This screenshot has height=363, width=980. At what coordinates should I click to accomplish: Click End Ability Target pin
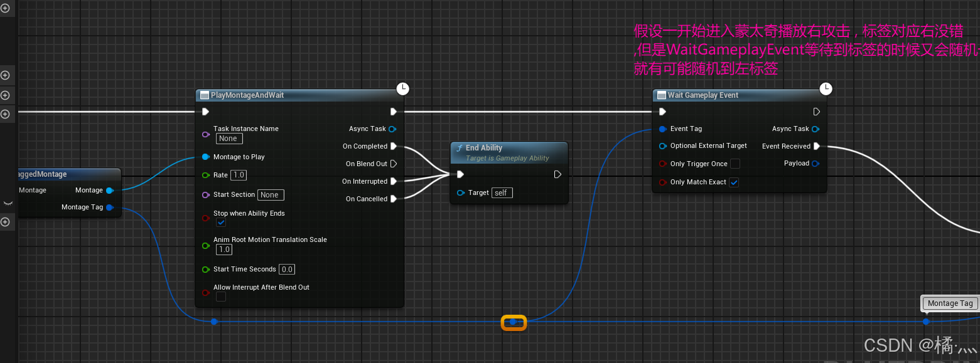point(461,193)
